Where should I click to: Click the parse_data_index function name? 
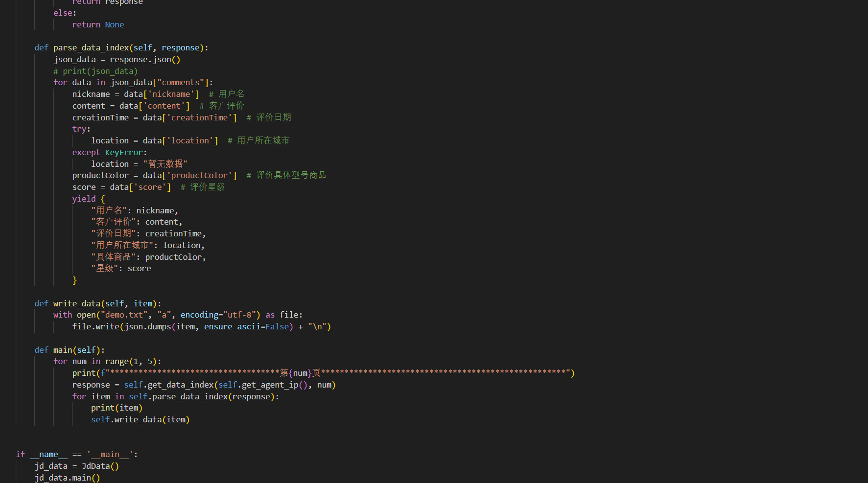click(x=91, y=47)
